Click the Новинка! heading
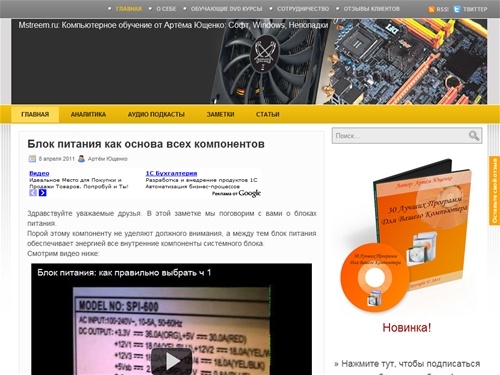The width and height of the screenshot is (500, 375). 407,328
